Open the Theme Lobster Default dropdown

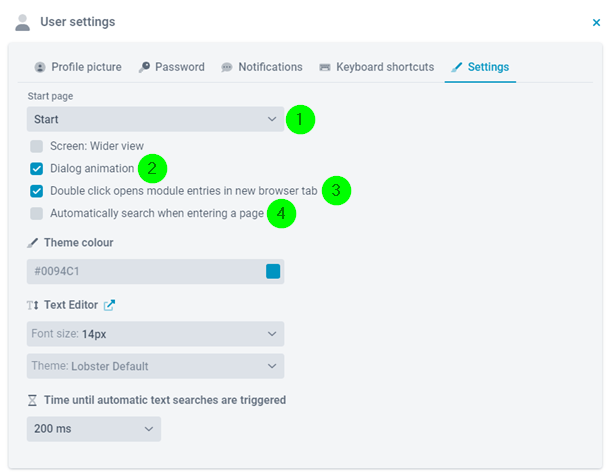pos(155,366)
